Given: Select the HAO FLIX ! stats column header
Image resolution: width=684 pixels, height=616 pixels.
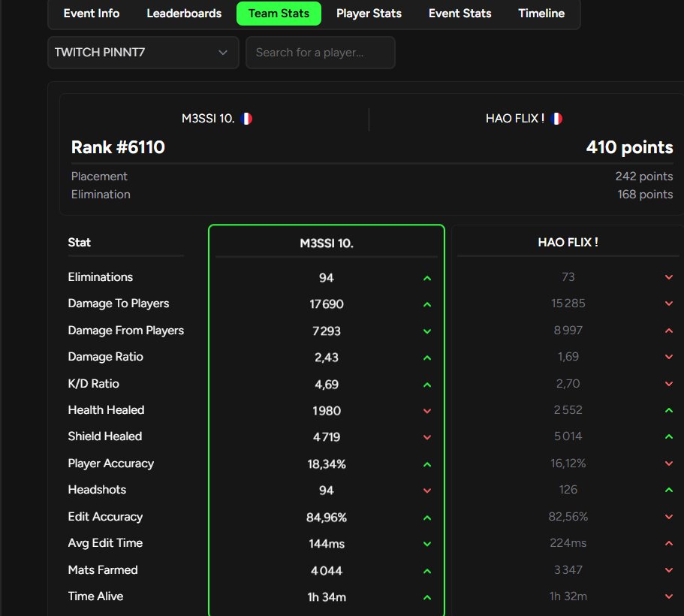Looking at the screenshot, I should 568,243.
